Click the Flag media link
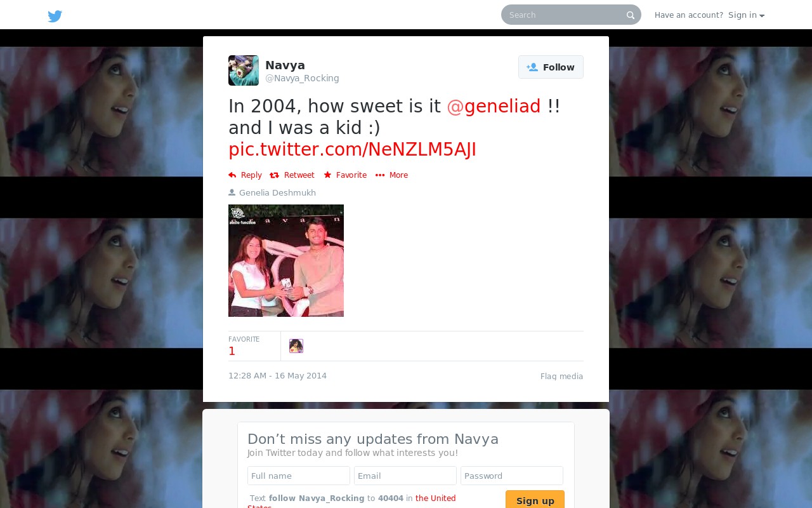Viewport: 812px width, 508px height. (561, 377)
